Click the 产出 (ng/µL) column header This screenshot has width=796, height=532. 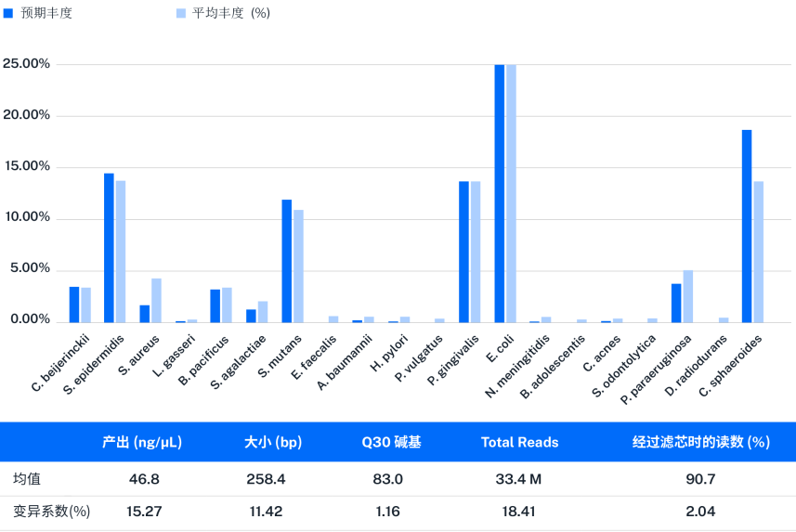pos(142,442)
